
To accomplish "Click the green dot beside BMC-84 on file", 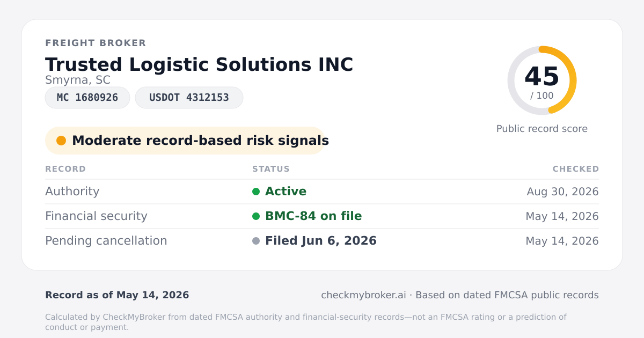I will [256, 216].
